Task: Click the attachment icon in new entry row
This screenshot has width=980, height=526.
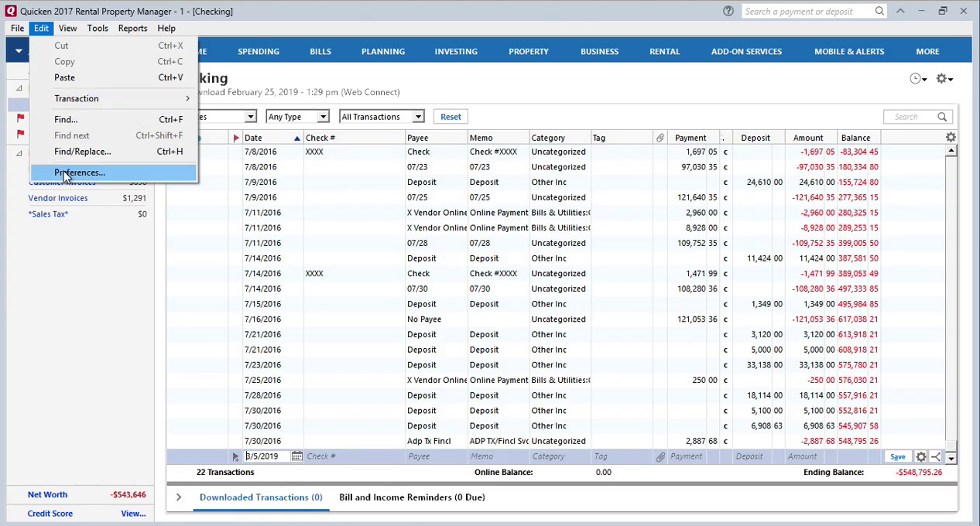Action: pyautogui.click(x=660, y=456)
